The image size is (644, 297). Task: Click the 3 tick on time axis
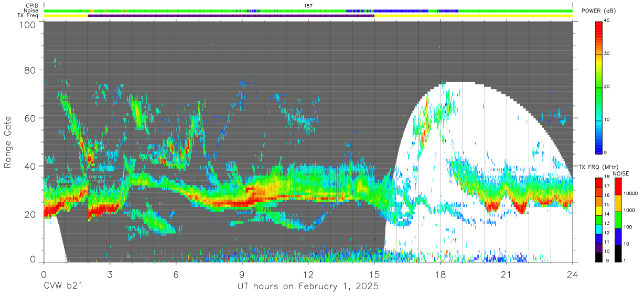(110, 274)
